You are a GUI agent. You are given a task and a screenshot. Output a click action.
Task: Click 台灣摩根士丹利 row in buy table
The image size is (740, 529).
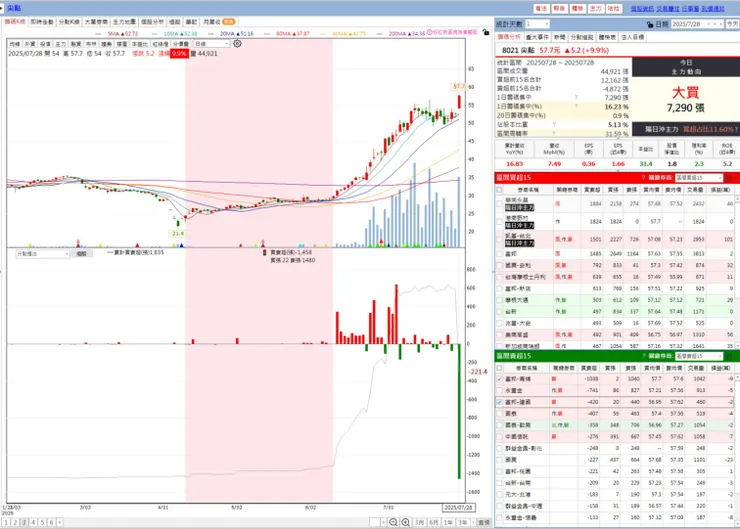pyautogui.click(x=613, y=277)
